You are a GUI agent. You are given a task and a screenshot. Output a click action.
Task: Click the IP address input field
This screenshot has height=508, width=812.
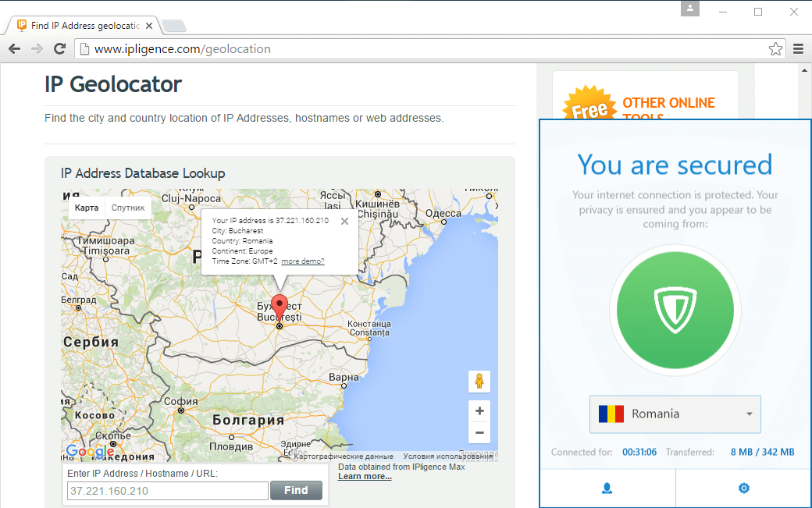click(167, 491)
